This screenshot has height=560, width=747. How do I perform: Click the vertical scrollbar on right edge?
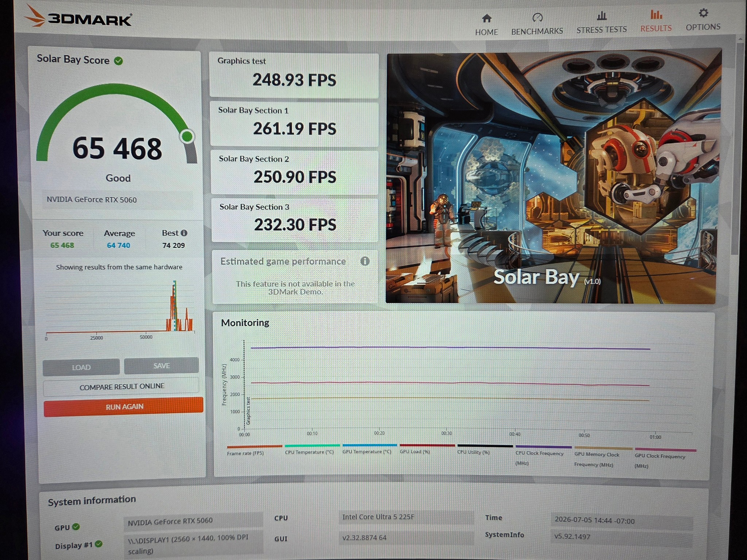click(x=739, y=146)
